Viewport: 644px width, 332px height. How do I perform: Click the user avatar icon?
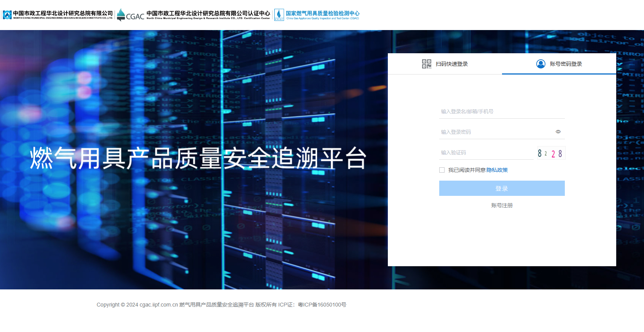pos(540,64)
